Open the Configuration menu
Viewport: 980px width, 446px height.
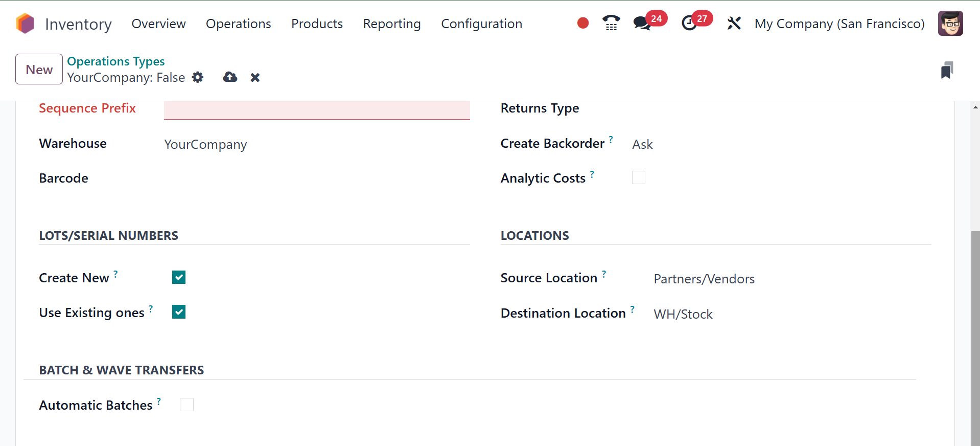481,24
